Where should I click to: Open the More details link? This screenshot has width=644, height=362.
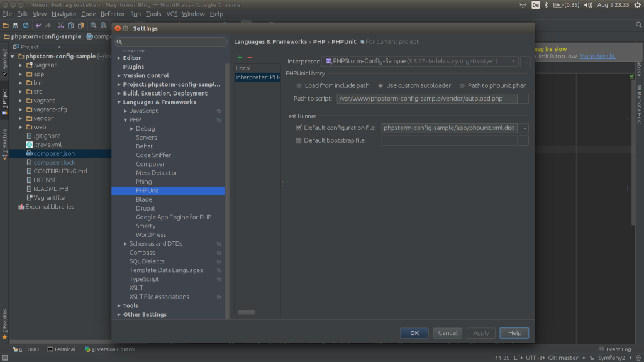coord(597,56)
